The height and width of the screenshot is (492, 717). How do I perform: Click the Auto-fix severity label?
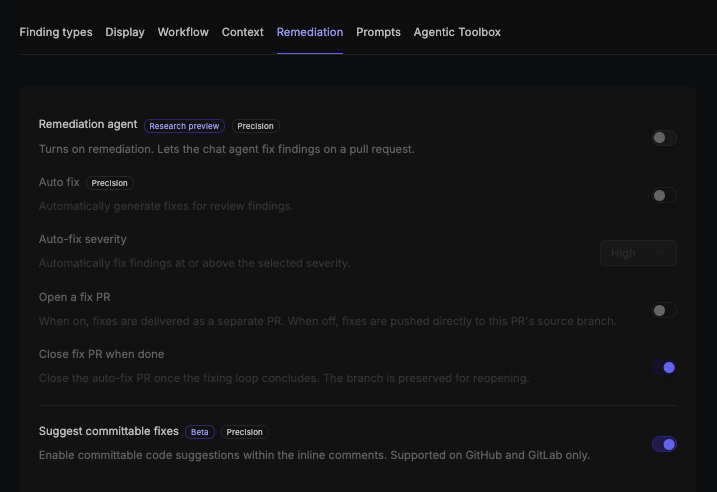(83, 239)
